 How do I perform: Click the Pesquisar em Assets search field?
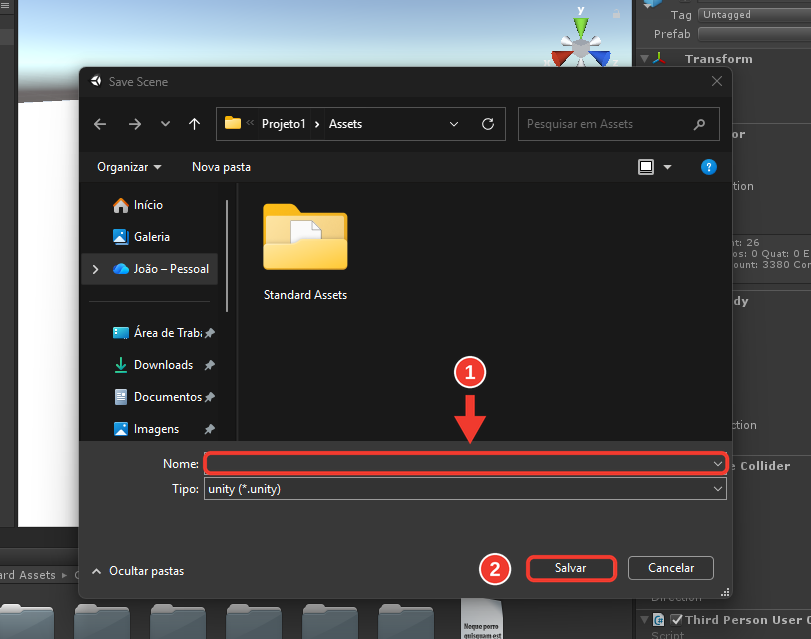[619, 124]
